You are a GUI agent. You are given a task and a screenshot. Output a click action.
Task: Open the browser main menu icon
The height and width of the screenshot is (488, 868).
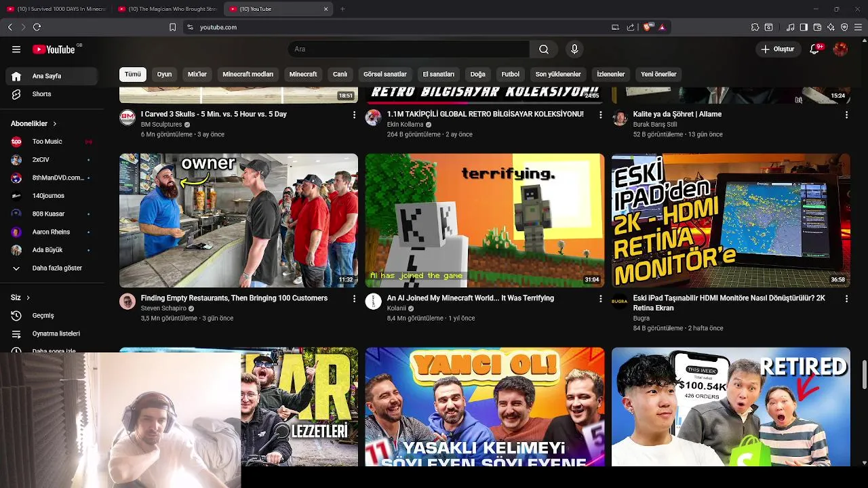coord(858,27)
